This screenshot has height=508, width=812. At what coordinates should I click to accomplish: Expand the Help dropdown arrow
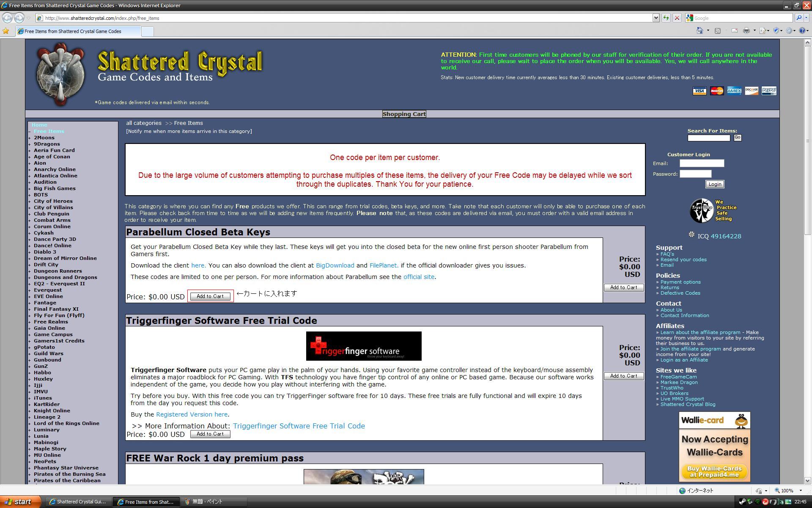808,30
